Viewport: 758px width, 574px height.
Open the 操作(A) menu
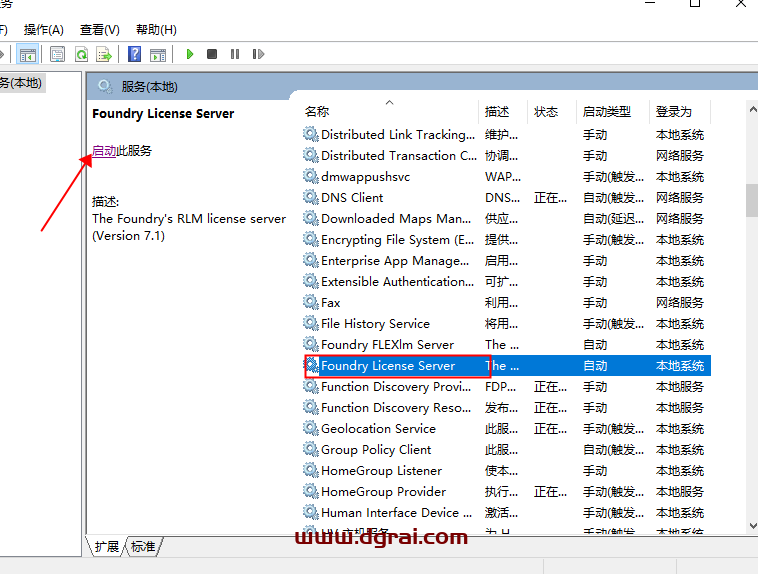(x=44, y=30)
